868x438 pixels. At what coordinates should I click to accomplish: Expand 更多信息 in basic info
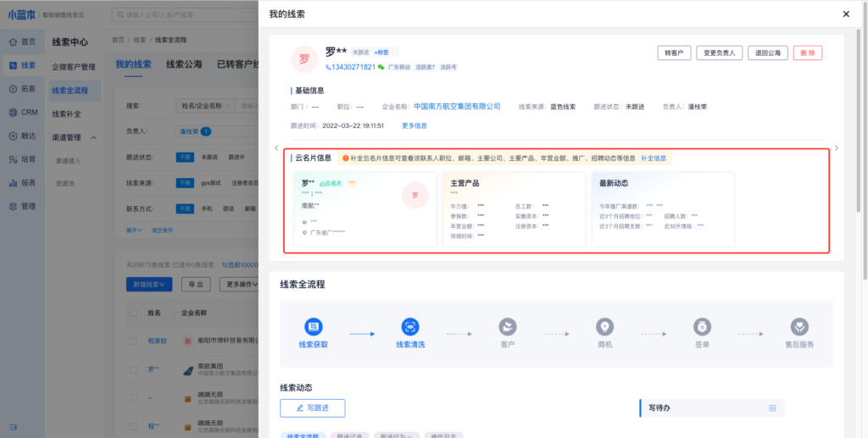tap(414, 125)
